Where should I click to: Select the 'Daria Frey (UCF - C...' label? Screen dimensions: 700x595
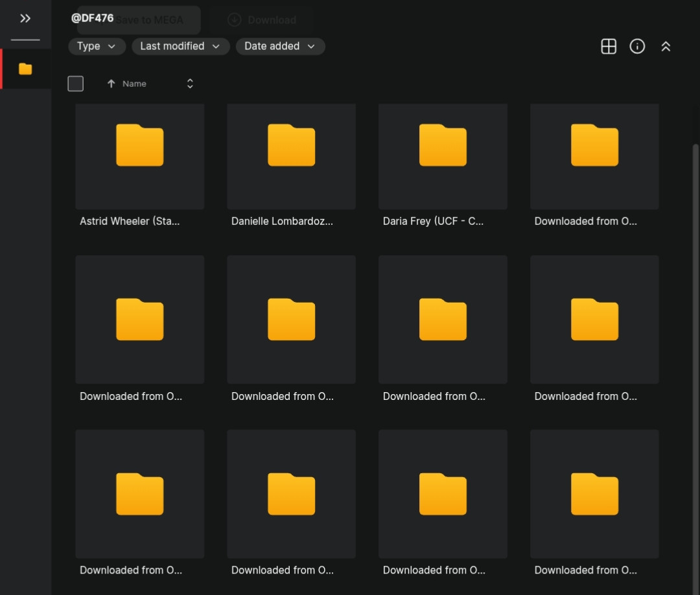click(433, 221)
